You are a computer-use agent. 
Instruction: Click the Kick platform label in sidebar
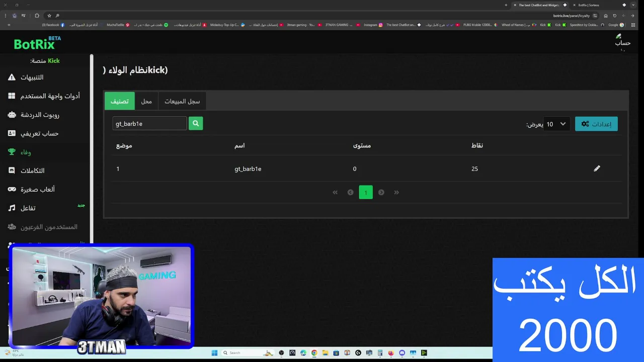tap(53, 61)
